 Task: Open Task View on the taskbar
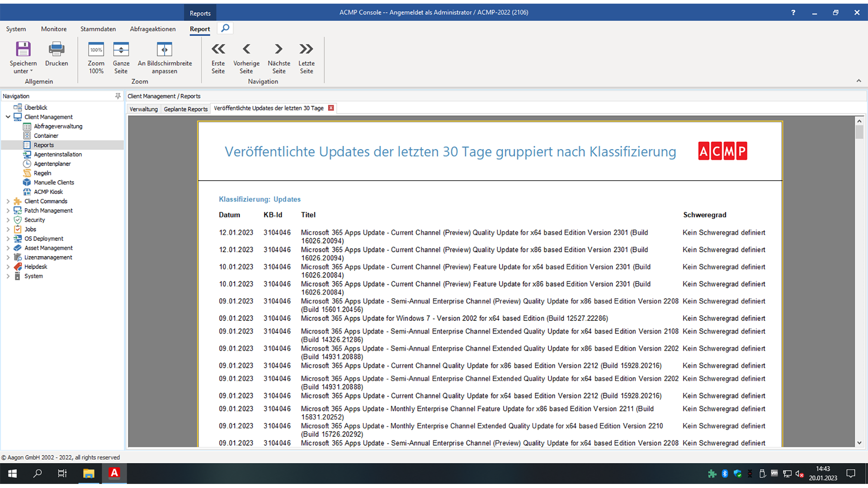62,473
